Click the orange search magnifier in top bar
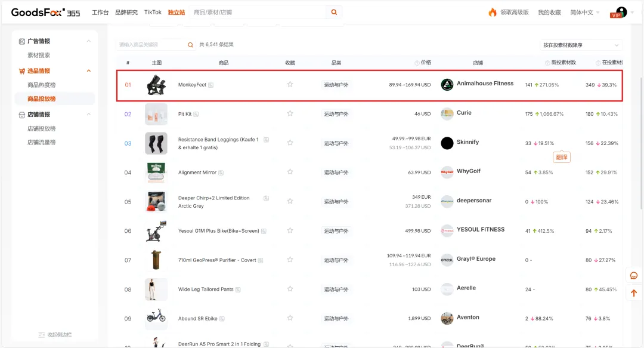 334,13
